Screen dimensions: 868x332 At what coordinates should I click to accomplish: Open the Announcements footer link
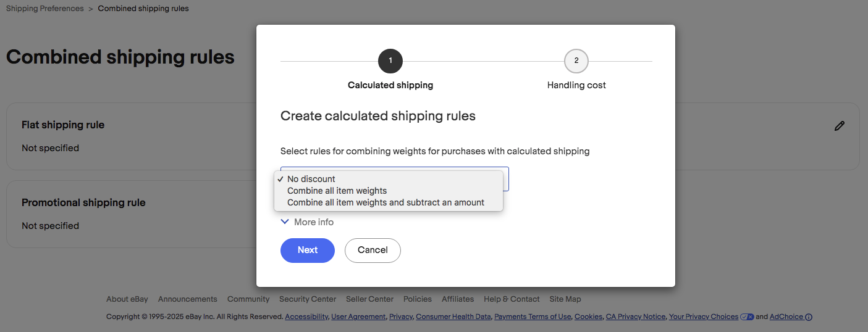[188, 299]
